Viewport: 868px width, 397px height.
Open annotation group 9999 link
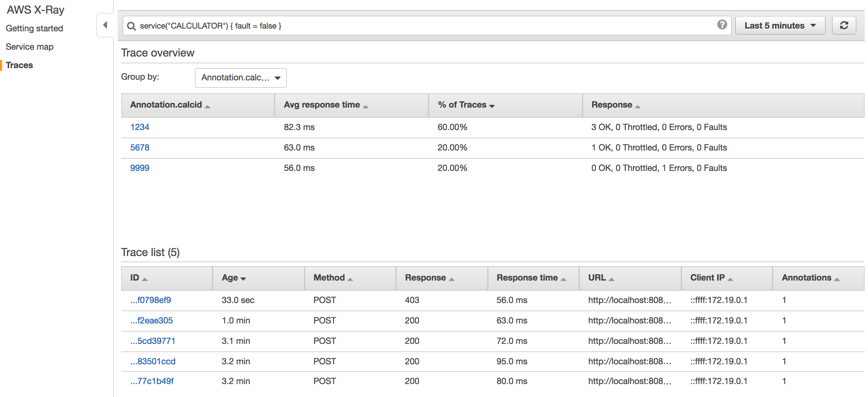(140, 168)
